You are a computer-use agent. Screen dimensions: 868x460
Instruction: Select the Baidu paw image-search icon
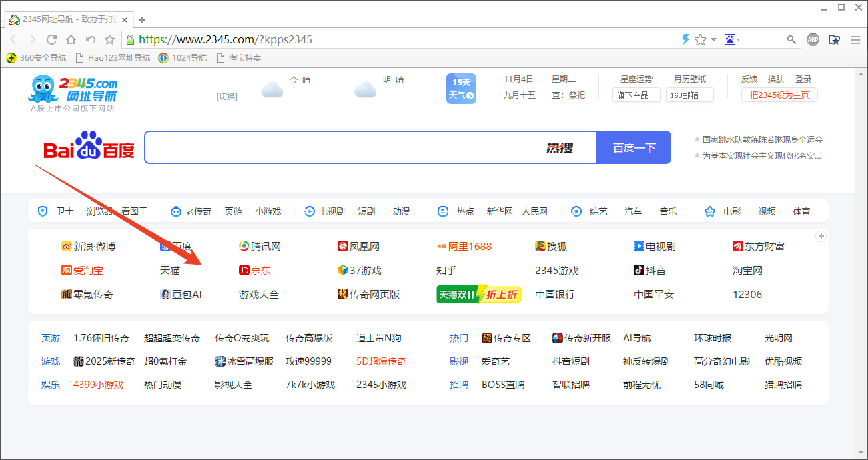[731, 39]
